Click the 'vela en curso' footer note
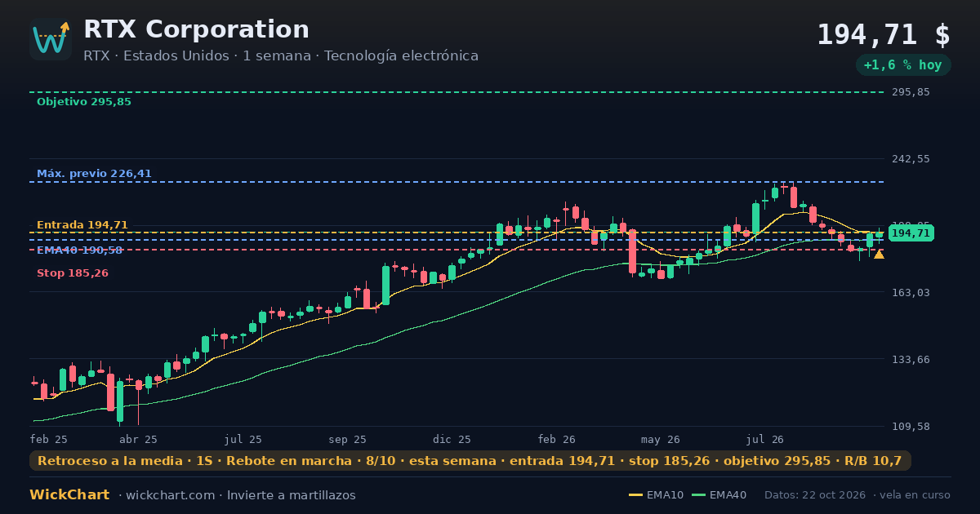 (x=915, y=495)
